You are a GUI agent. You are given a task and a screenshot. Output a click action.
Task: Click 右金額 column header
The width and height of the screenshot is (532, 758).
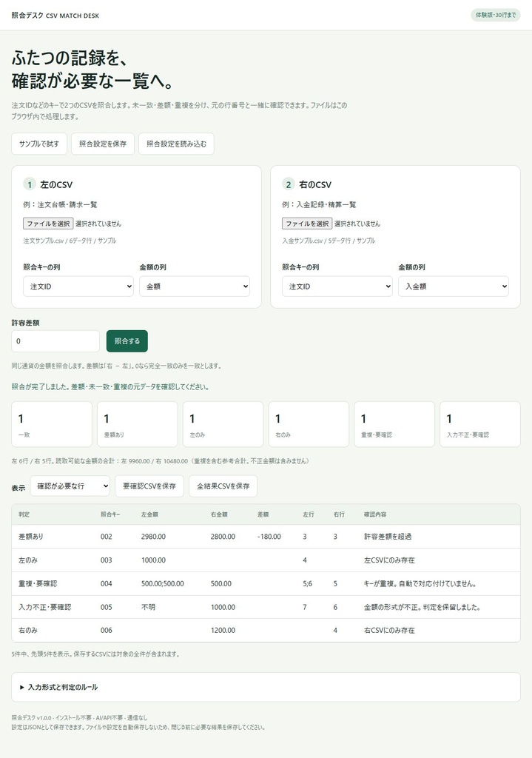[219, 514]
